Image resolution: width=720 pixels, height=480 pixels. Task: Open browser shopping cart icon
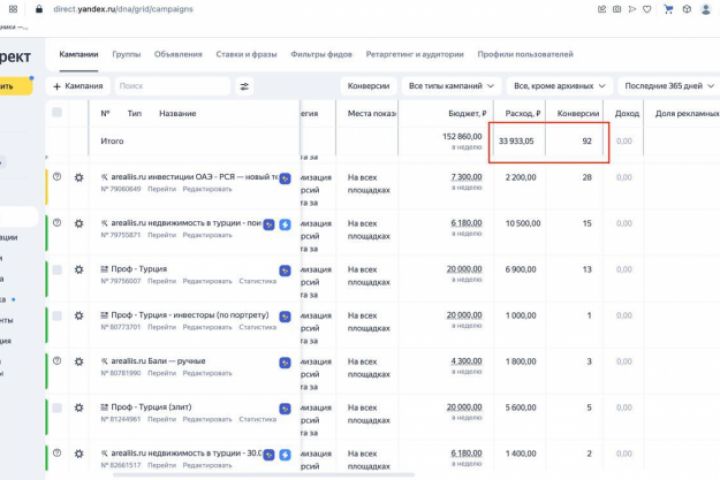click(669, 9)
